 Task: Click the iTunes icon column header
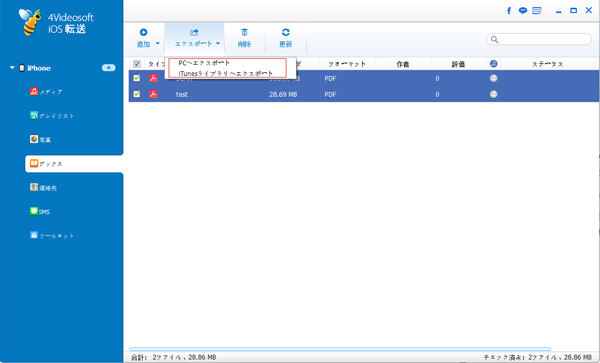tap(494, 64)
